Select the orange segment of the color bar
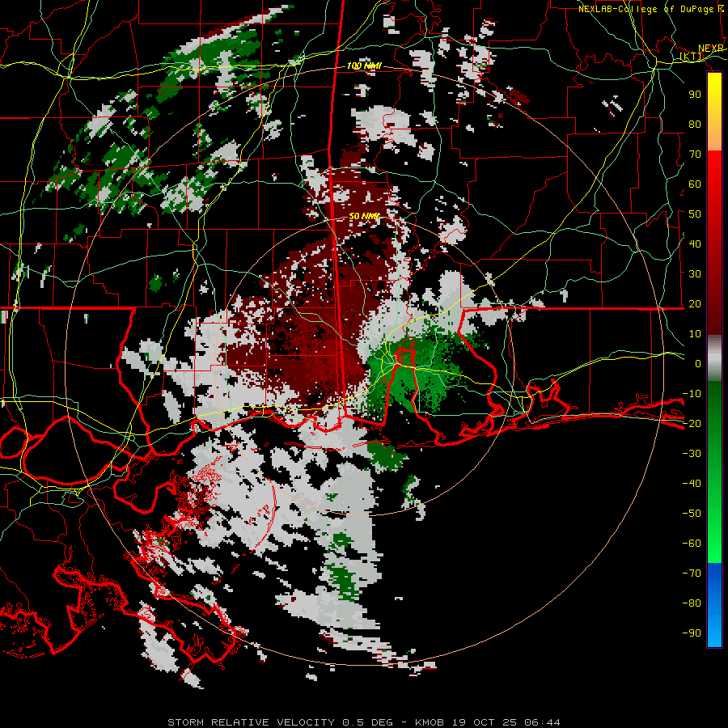Viewport: 728px width, 728px height. click(x=714, y=138)
